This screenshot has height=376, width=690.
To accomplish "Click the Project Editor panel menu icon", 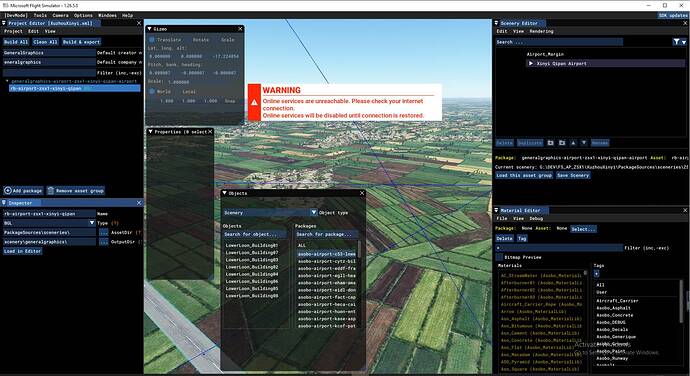I will 4,23.
